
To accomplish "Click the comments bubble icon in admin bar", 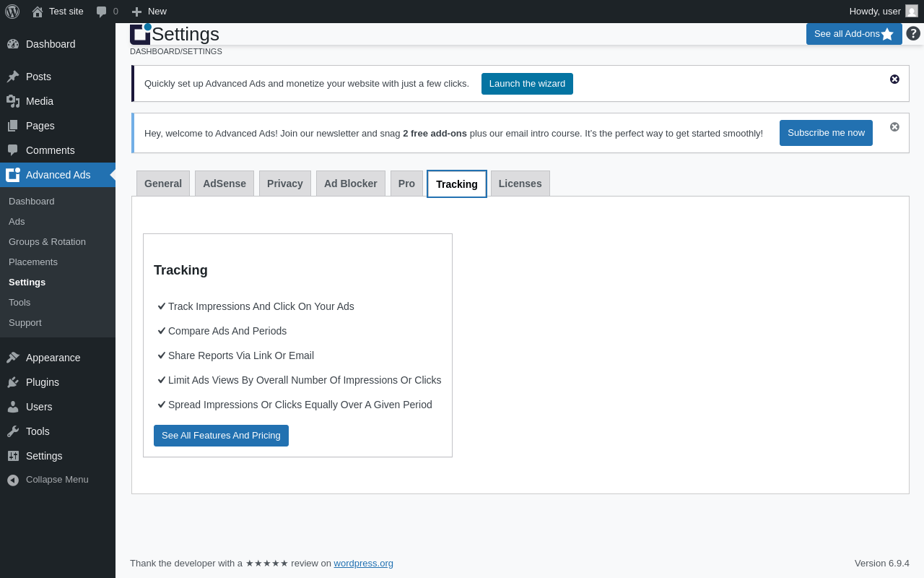I will pos(102,12).
